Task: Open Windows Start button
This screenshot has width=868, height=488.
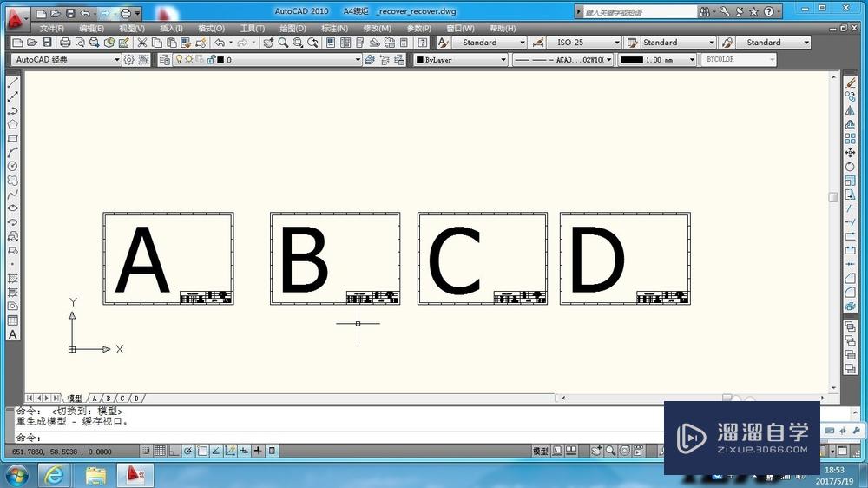Action: tap(17, 476)
